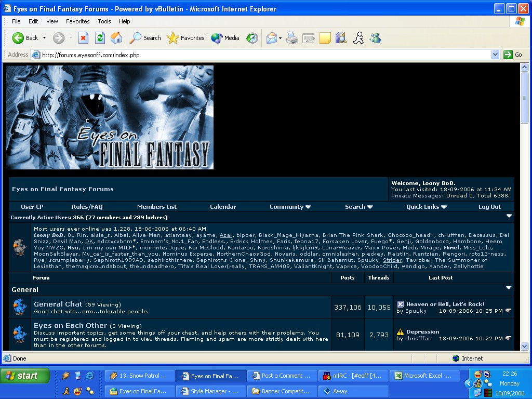Click the greyed Forward arrow button
Viewport: 532px width, 399px height.
(59, 38)
